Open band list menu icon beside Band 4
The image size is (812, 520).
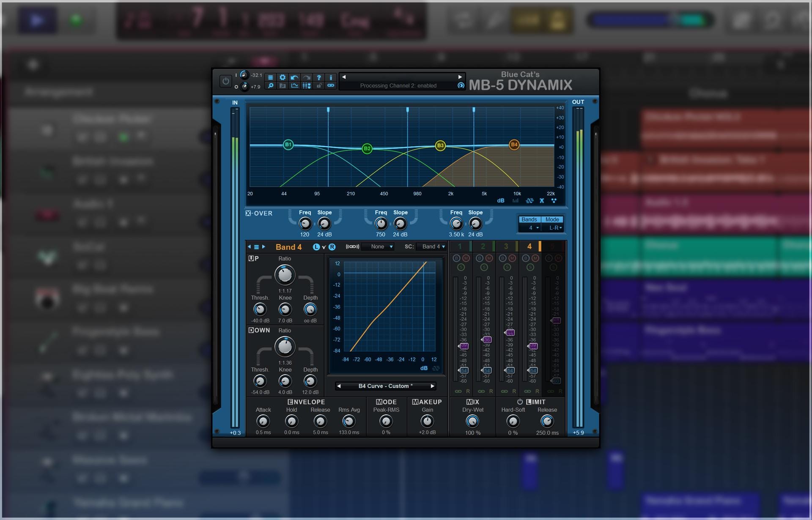(256, 247)
